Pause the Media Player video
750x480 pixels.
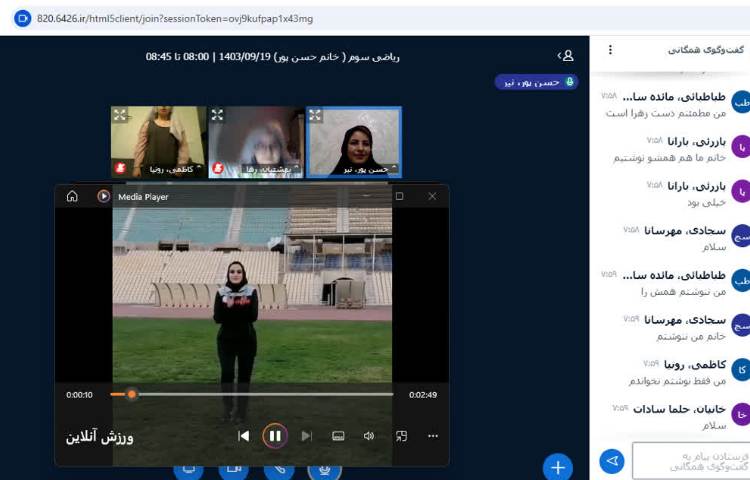tap(275, 436)
